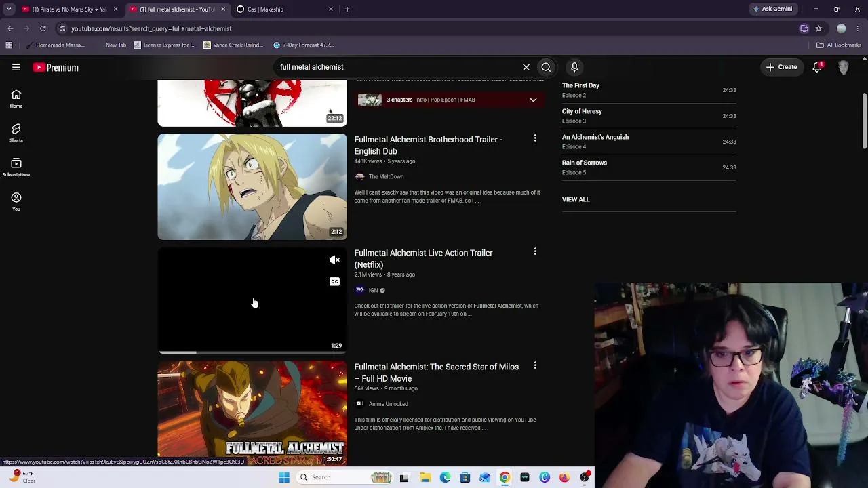Image resolution: width=868 pixels, height=488 pixels.
Task: Open options menu for Live Action Trailer
Action: 535,252
